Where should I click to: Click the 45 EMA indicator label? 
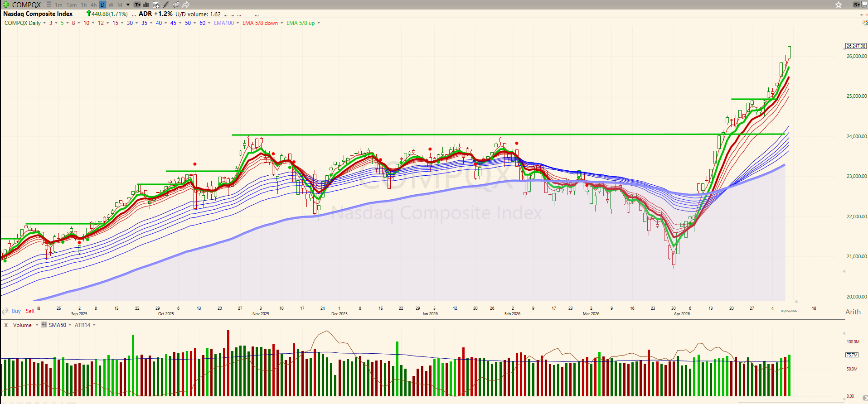click(173, 23)
